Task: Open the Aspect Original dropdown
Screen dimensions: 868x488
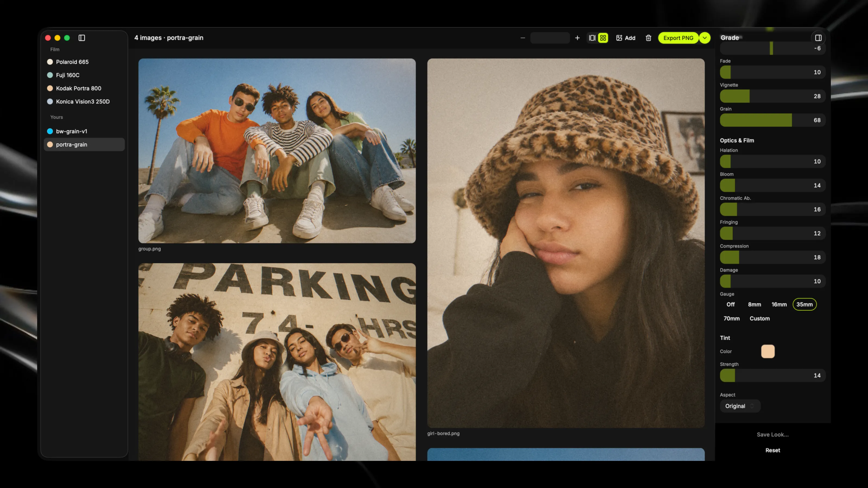Action: click(740, 406)
